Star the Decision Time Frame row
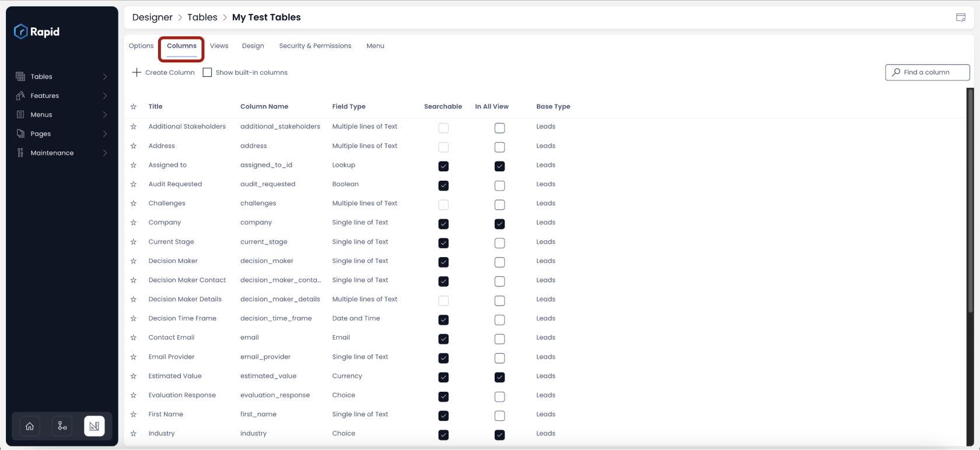The image size is (980, 450). [134, 318]
